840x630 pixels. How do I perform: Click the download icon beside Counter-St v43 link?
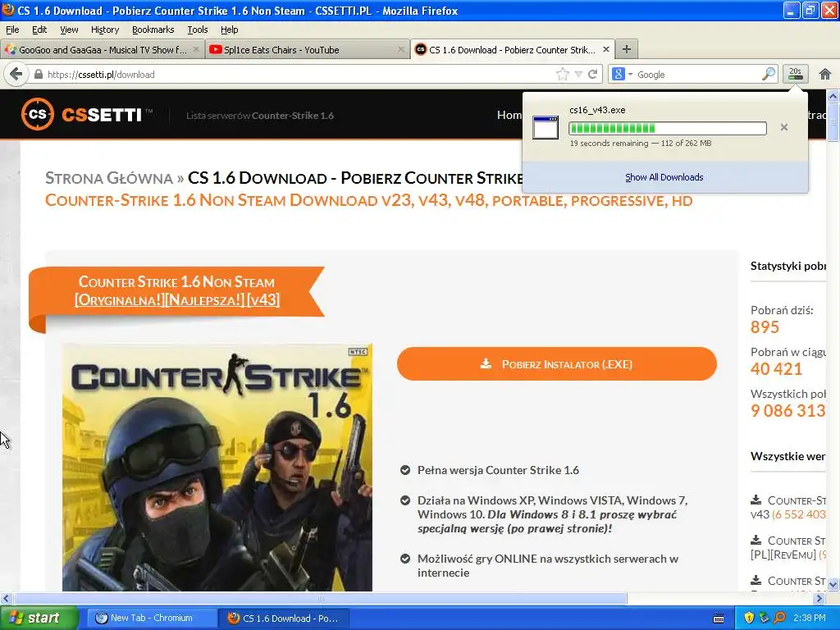click(756, 500)
